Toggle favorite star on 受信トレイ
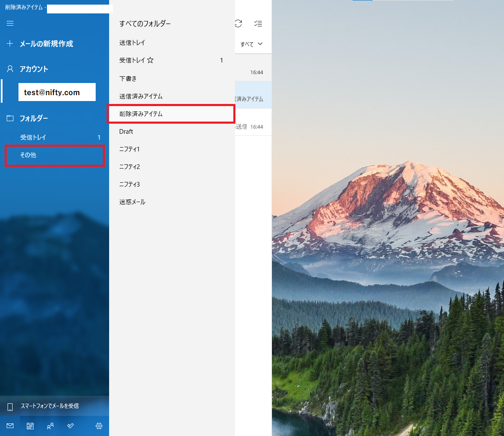 tap(150, 60)
